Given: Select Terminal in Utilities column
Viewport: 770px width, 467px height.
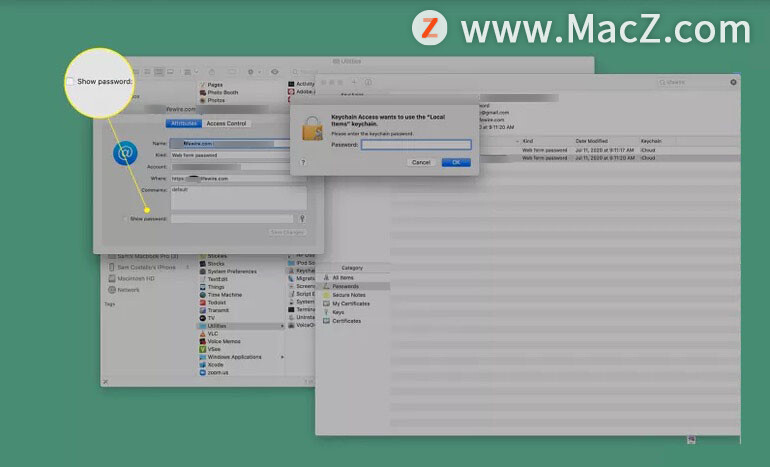Looking at the screenshot, I should click(304, 310).
